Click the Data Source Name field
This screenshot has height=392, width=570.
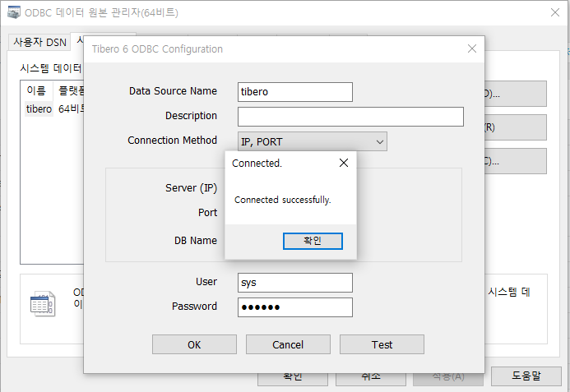coord(295,92)
